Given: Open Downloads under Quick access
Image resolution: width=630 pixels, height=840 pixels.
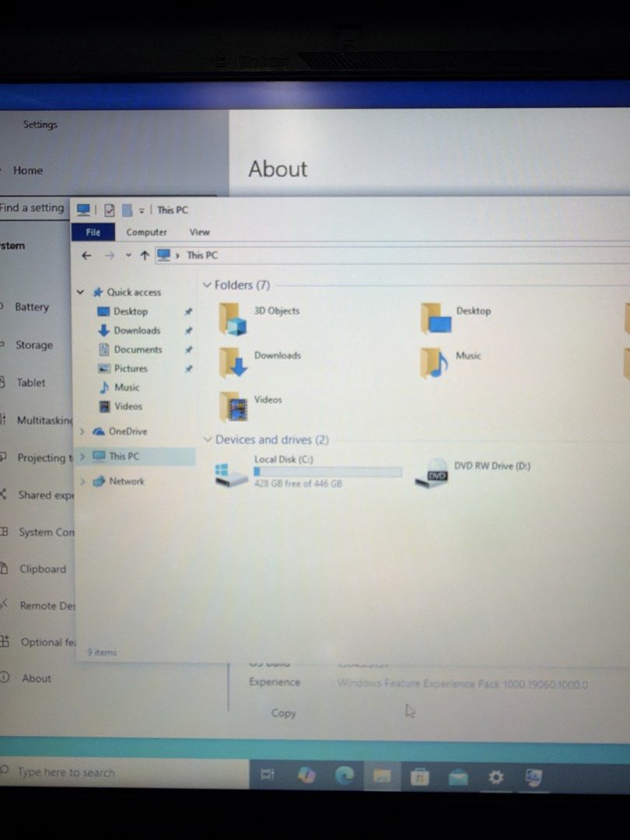Looking at the screenshot, I should (137, 331).
